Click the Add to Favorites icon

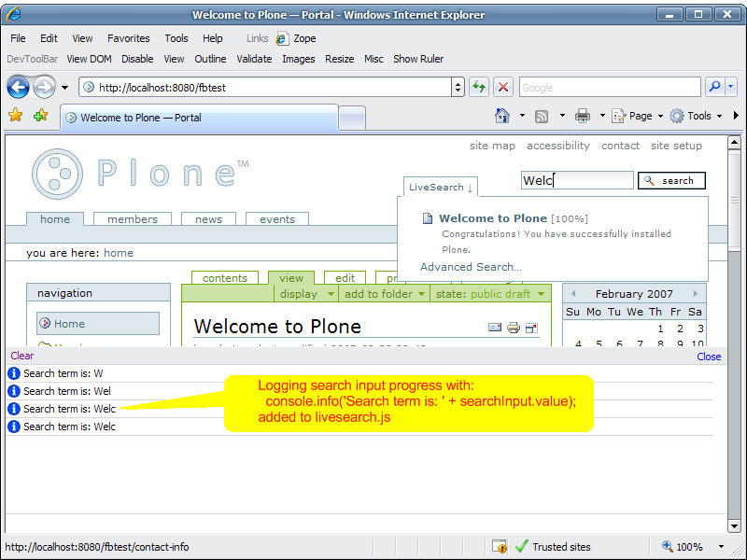(40, 116)
